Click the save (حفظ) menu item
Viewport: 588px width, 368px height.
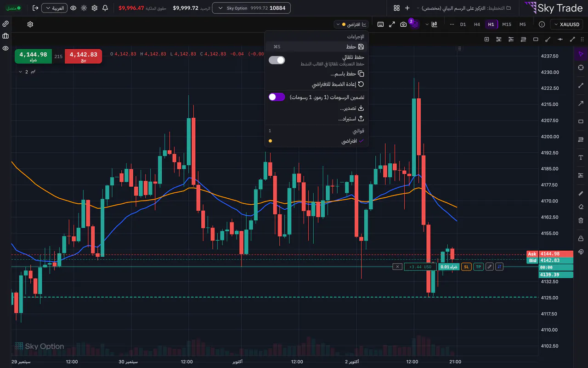(x=317, y=46)
